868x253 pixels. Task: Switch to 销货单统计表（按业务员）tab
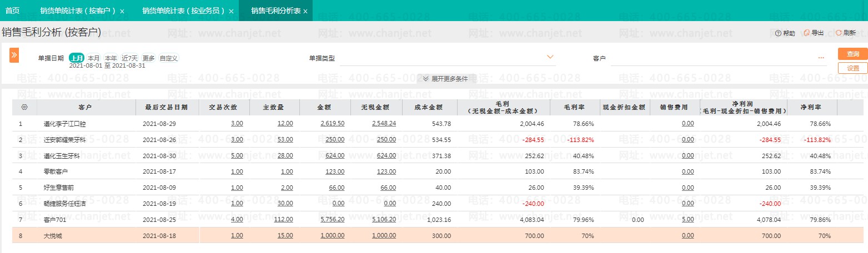point(184,11)
